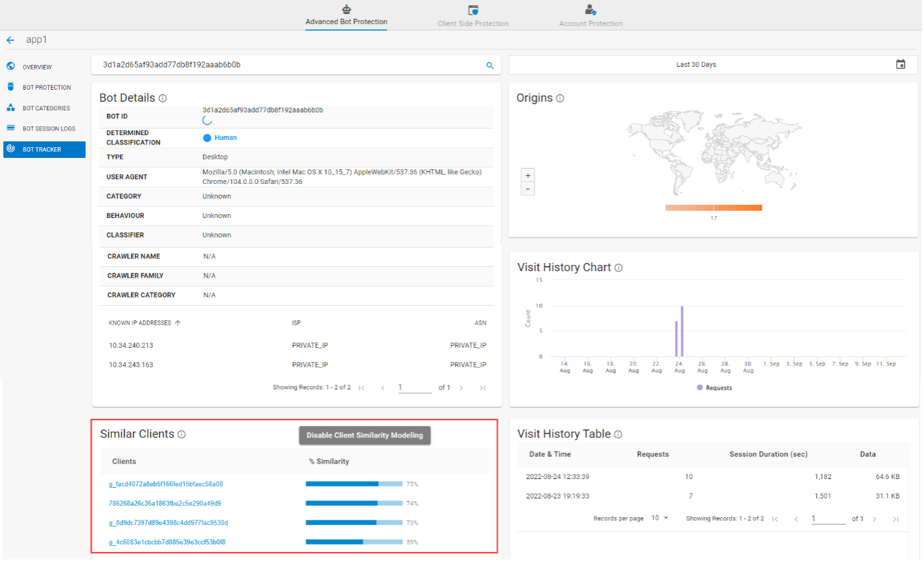Sort by Known IP Addresses arrow

(x=177, y=322)
